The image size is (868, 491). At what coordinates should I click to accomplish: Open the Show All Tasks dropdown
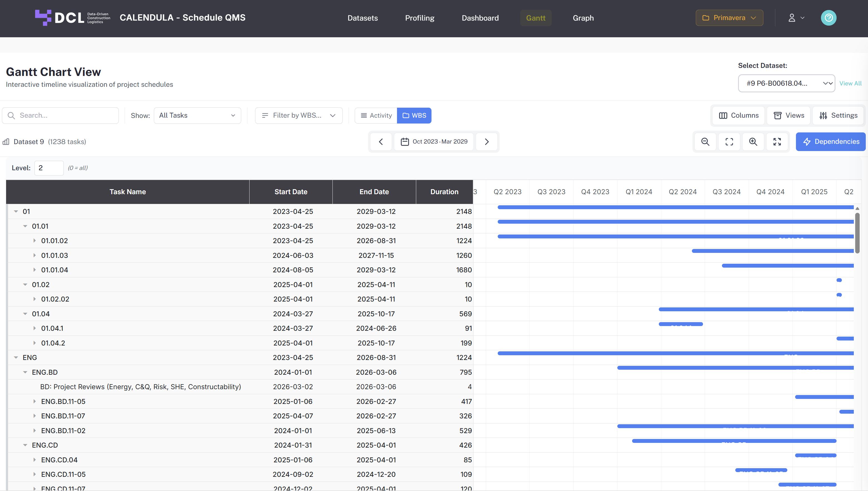pos(197,116)
